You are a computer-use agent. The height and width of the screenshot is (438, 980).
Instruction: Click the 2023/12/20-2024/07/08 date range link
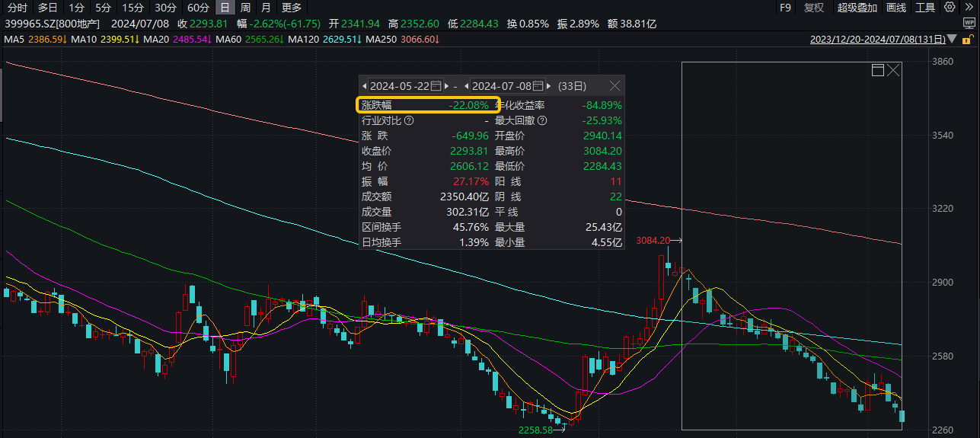[878, 39]
